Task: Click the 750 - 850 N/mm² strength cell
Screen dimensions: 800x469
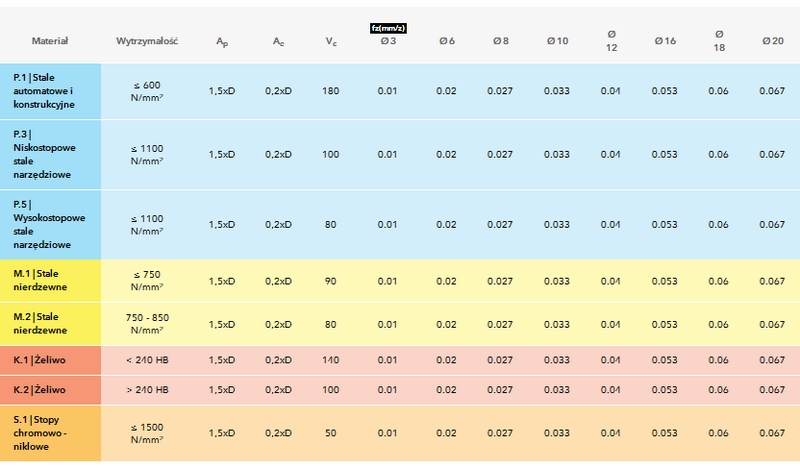Action: pyautogui.click(x=148, y=324)
